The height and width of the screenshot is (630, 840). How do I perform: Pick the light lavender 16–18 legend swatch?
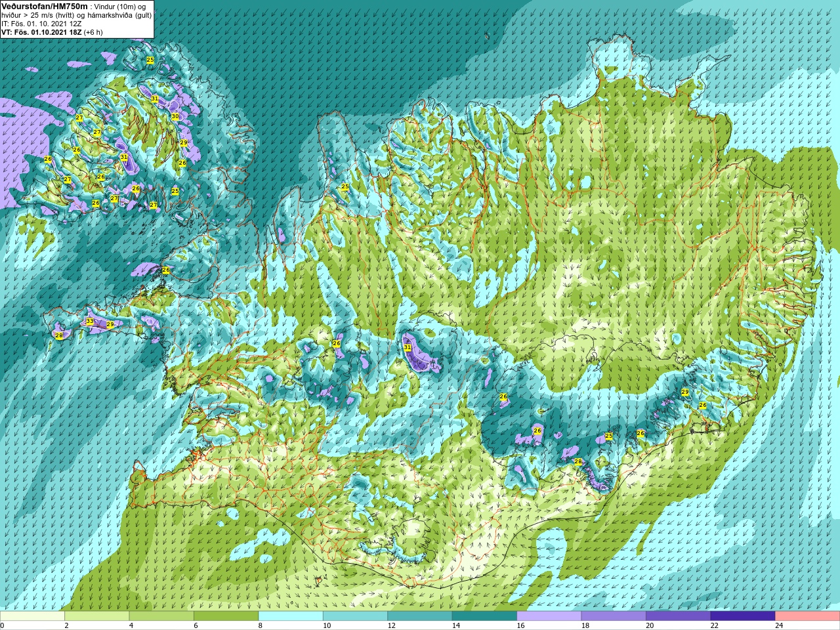549,616
